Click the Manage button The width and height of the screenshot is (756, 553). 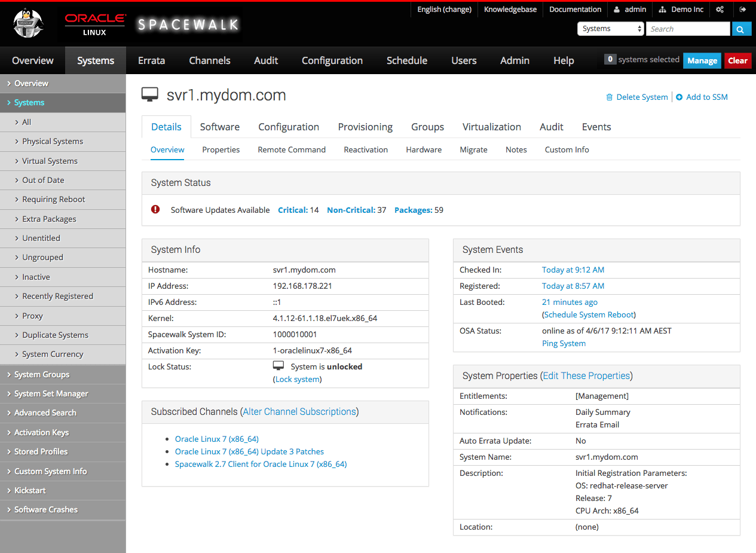pyautogui.click(x=702, y=60)
